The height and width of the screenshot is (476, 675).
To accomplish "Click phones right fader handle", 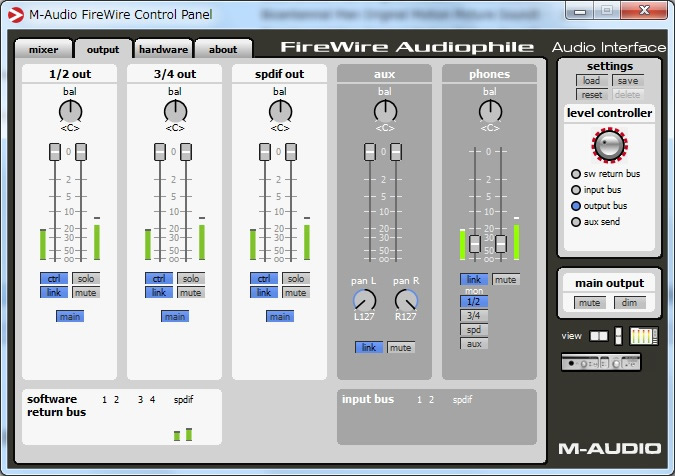I will click(501, 244).
